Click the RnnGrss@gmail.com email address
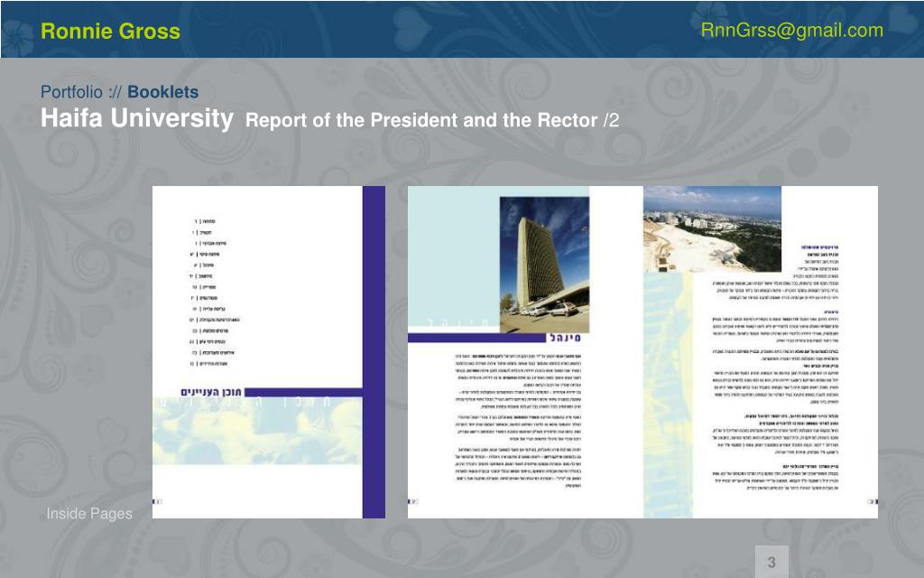 tap(791, 31)
